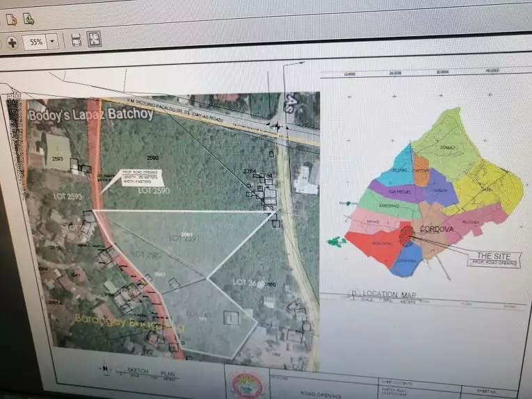Click the export PDF icon with orange arrow
Viewport: 532px width, 399px height.
pos(12,19)
